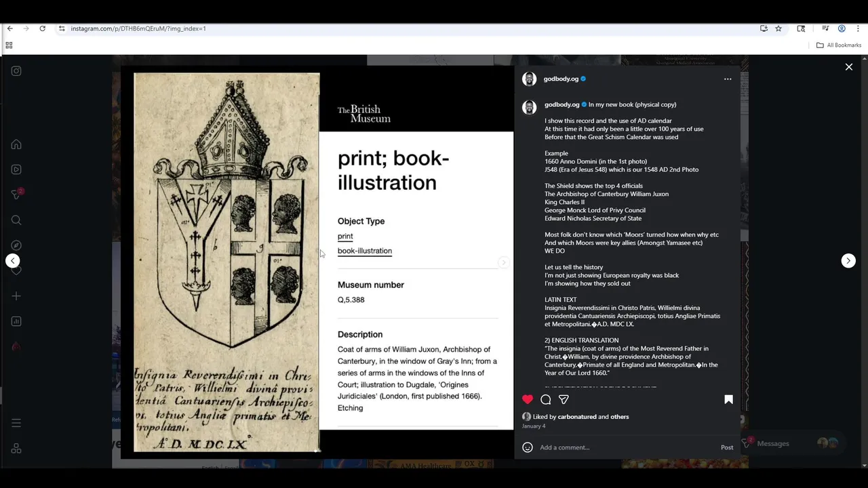This screenshot has height=488, width=868.
Task: Open Search magnifier in Instagram sidebar
Action: [16, 220]
